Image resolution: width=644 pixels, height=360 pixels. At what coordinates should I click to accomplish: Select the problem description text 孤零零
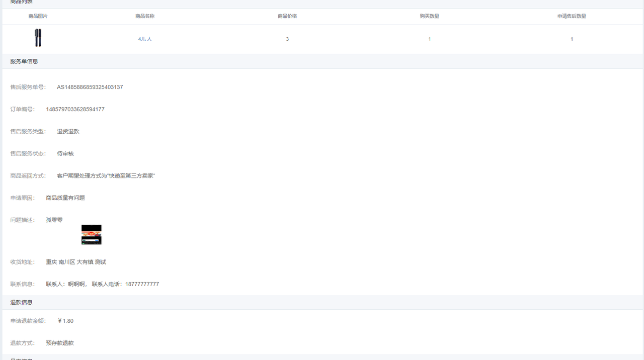54,220
